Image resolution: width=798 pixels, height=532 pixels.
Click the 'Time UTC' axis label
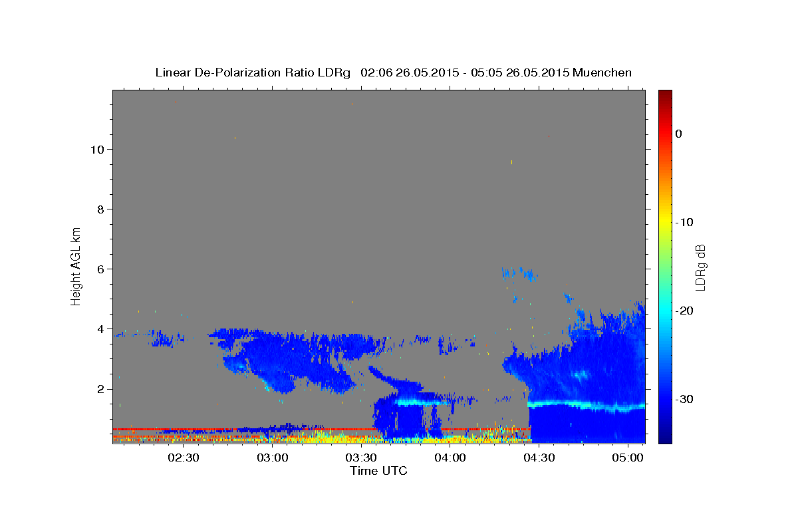coord(378,471)
